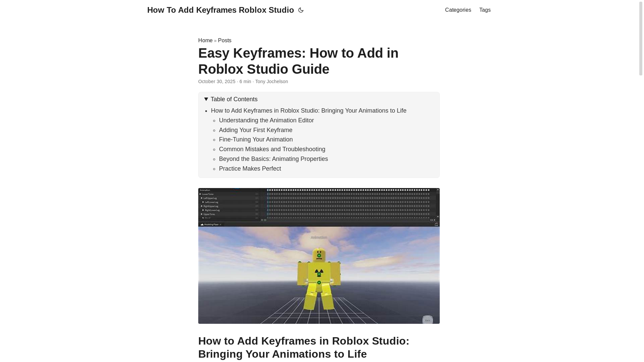Jump to Practice Makes Perfect section

(250, 169)
